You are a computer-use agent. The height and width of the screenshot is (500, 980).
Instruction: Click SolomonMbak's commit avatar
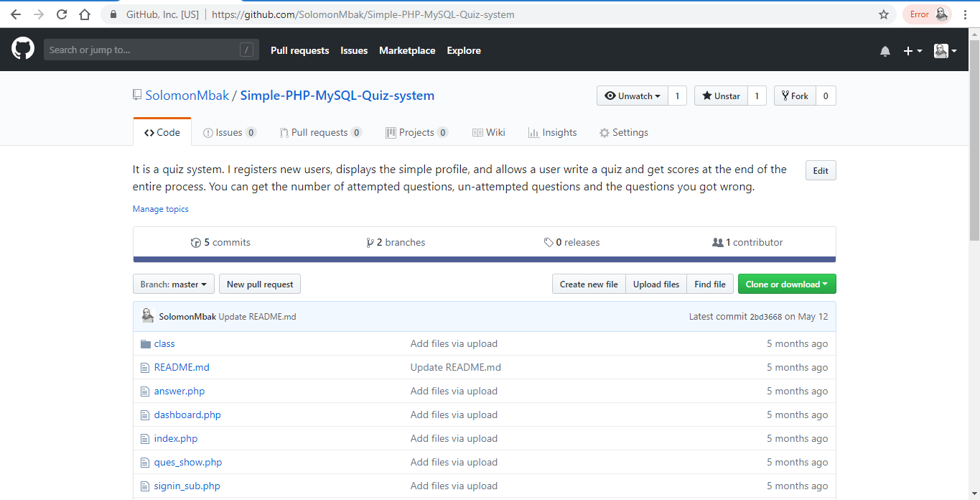coord(148,316)
